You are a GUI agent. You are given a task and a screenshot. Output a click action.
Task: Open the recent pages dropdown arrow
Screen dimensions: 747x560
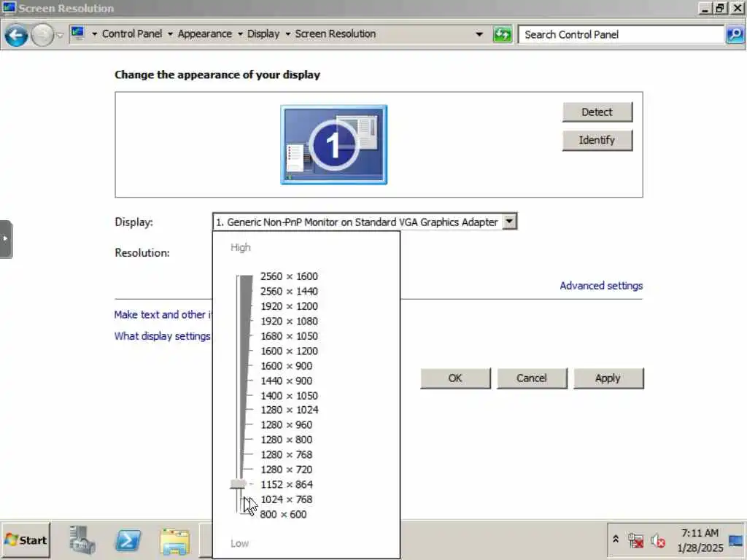(x=60, y=35)
